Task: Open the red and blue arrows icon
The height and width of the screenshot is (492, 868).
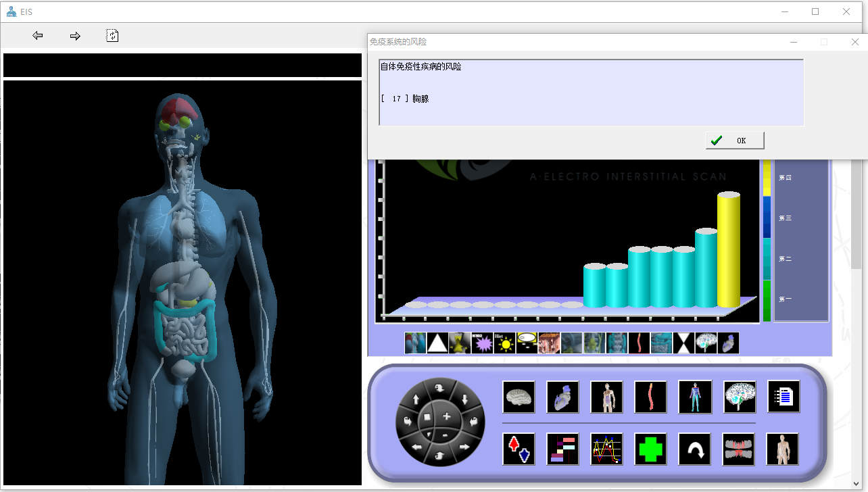Action: pos(519,449)
